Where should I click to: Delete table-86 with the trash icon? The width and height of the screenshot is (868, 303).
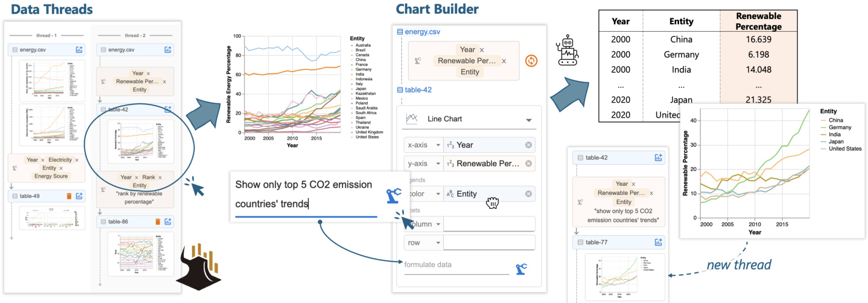tap(157, 221)
